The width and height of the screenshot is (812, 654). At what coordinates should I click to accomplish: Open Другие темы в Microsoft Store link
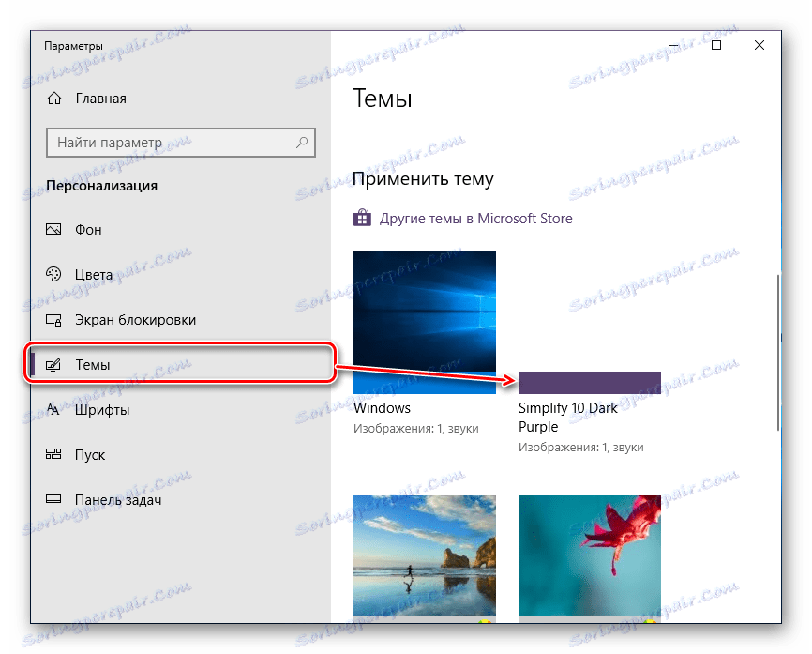tap(475, 218)
